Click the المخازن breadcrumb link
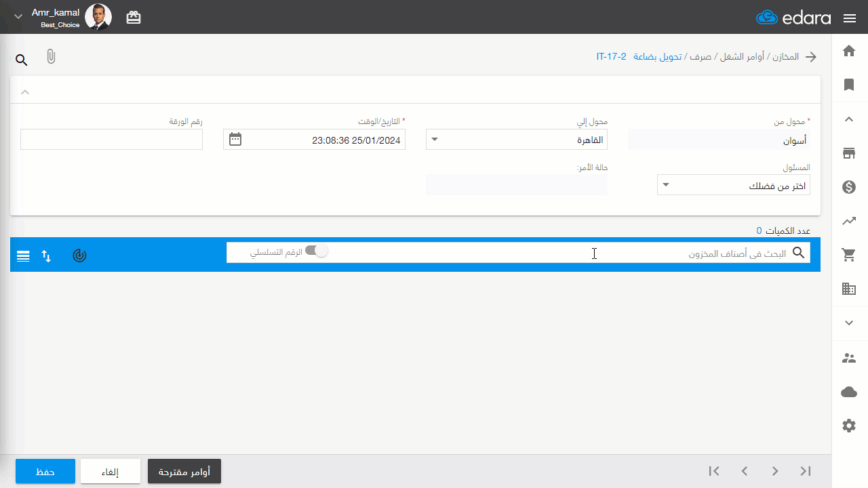This screenshot has width=868, height=488. pos(785,57)
